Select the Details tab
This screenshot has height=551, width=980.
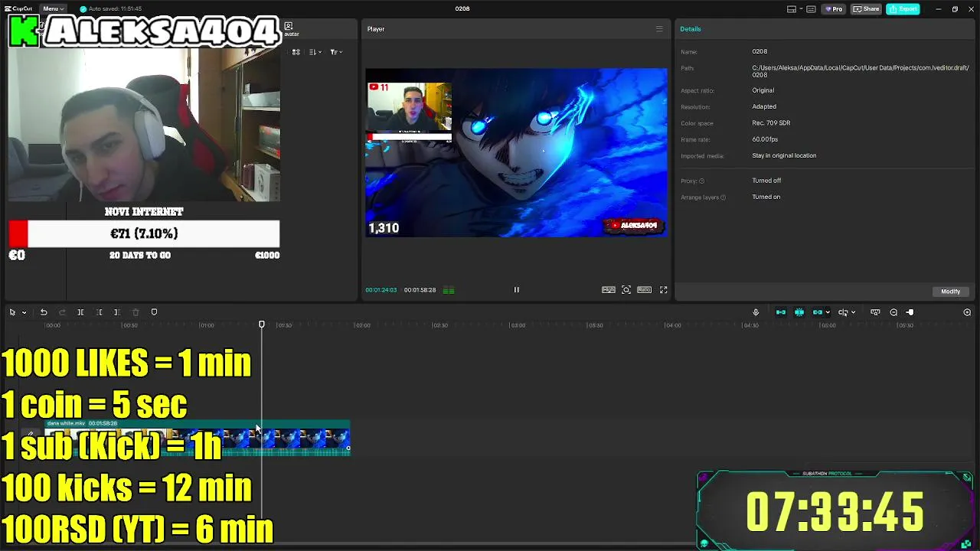tap(691, 29)
